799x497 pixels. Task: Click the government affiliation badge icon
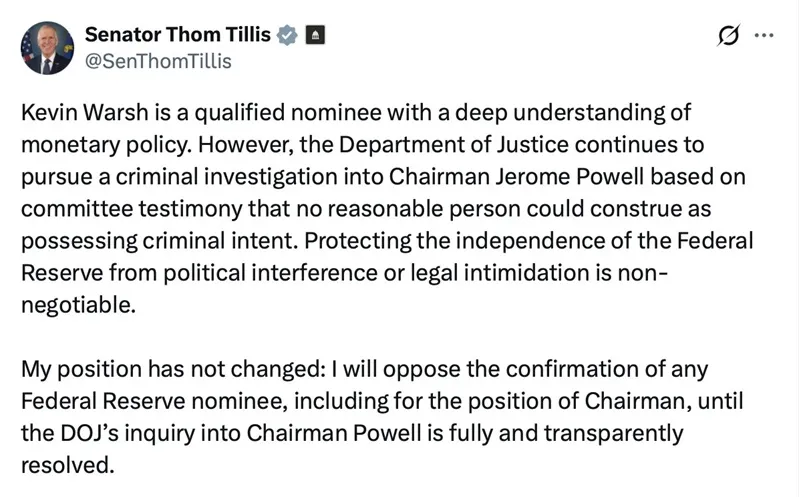tap(315, 35)
